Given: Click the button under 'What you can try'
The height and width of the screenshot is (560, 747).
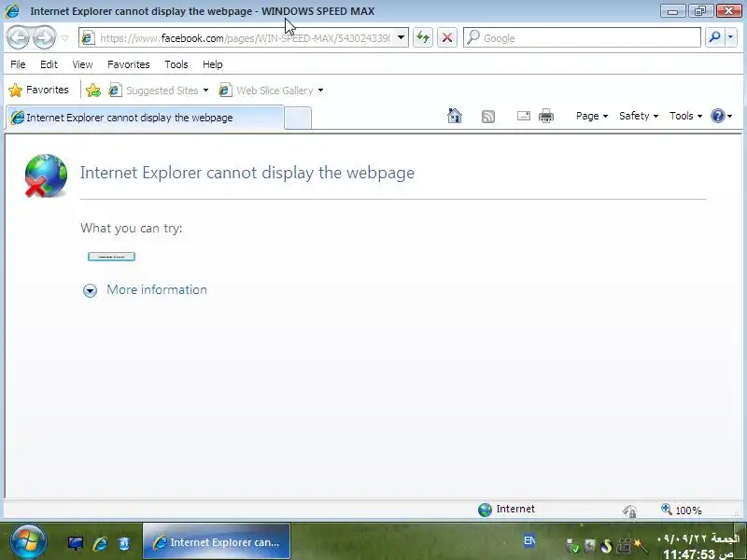Looking at the screenshot, I should 111,257.
